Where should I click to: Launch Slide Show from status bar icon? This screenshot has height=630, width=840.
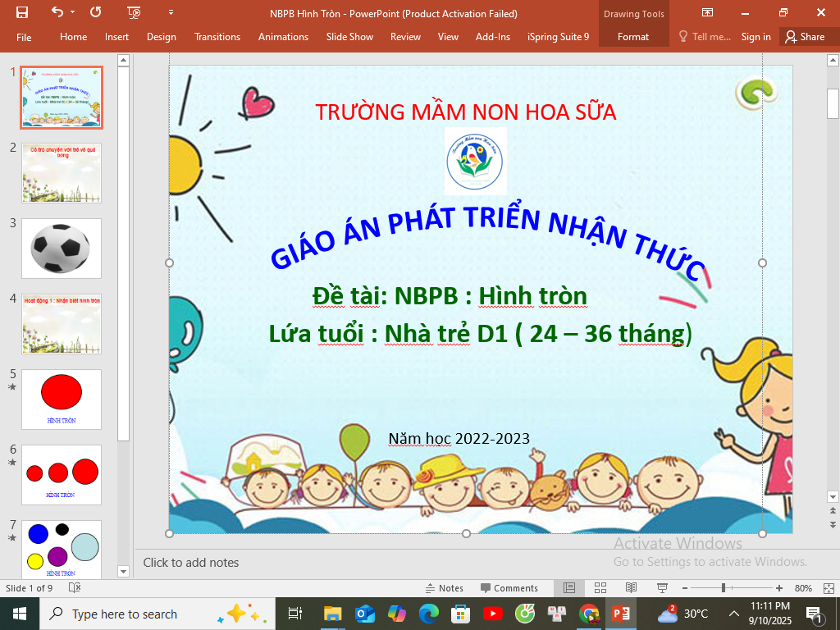tap(661, 588)
